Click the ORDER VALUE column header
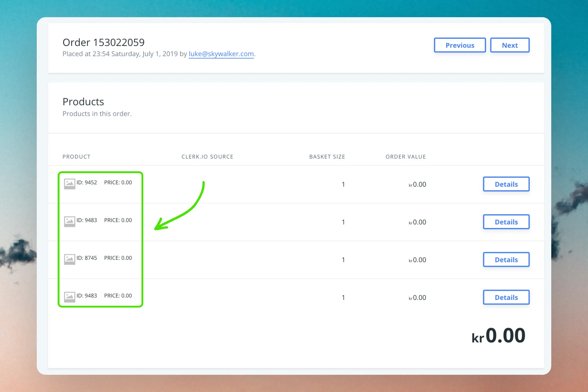This screenshot has height=392, width=588. (x=405, y=157)
